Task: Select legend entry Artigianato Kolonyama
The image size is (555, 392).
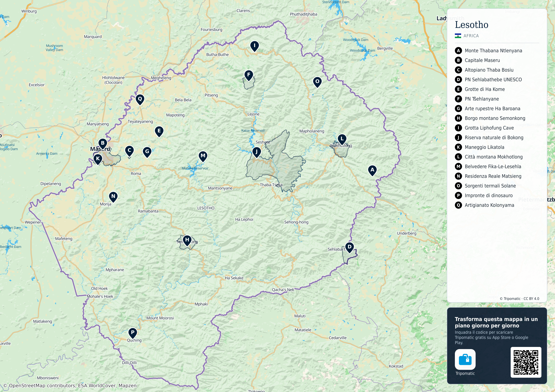Action: [x=484, y=205]
